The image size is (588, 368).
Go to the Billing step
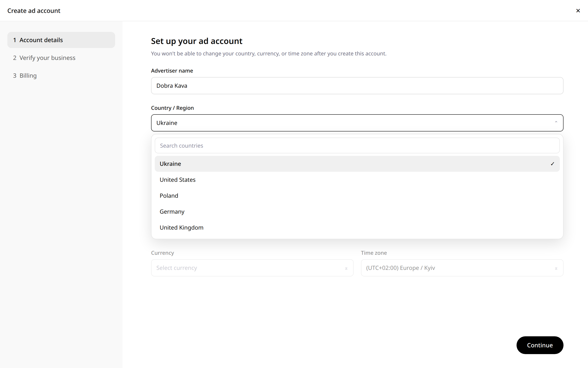pyautogui.click(x=61, y=75)
